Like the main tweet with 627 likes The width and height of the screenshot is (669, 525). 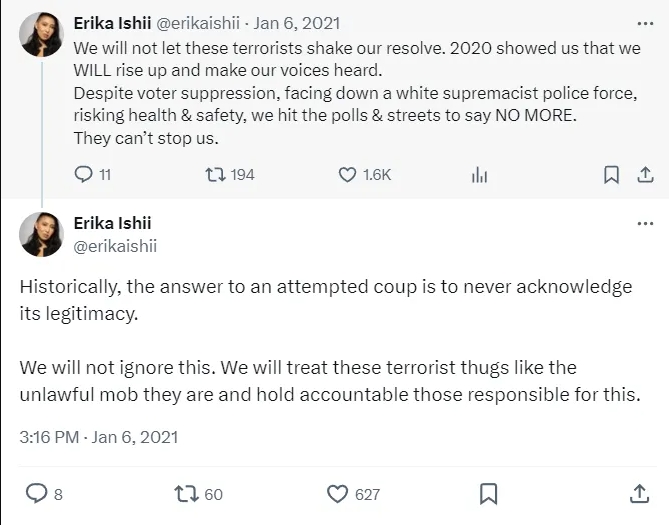337,494
